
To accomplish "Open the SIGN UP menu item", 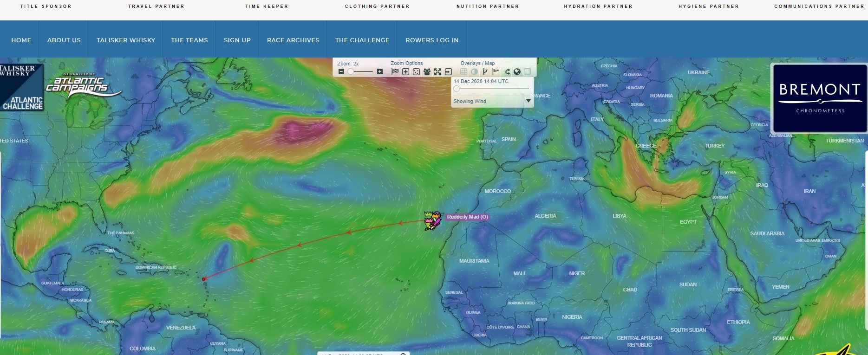I will 237,40.
